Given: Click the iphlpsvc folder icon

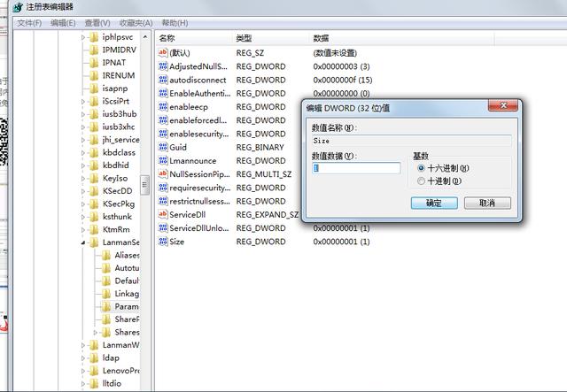Looking at the screenshot, I should pos(94,37).
